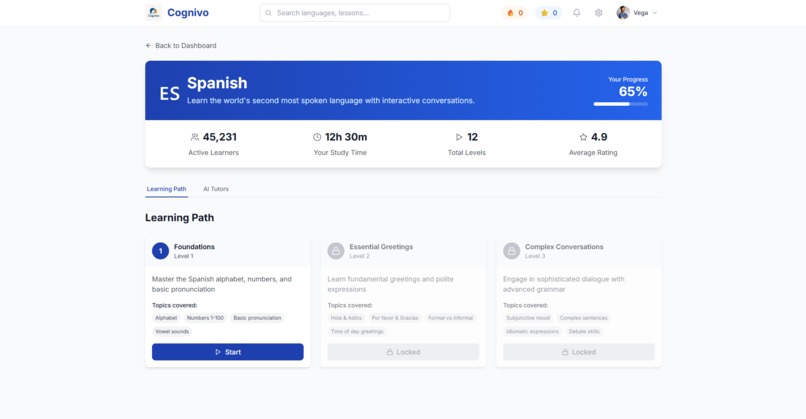The height and width of the screenshot is (419, 806).
Task: Open the settings gear
Action: pos(598,13)
